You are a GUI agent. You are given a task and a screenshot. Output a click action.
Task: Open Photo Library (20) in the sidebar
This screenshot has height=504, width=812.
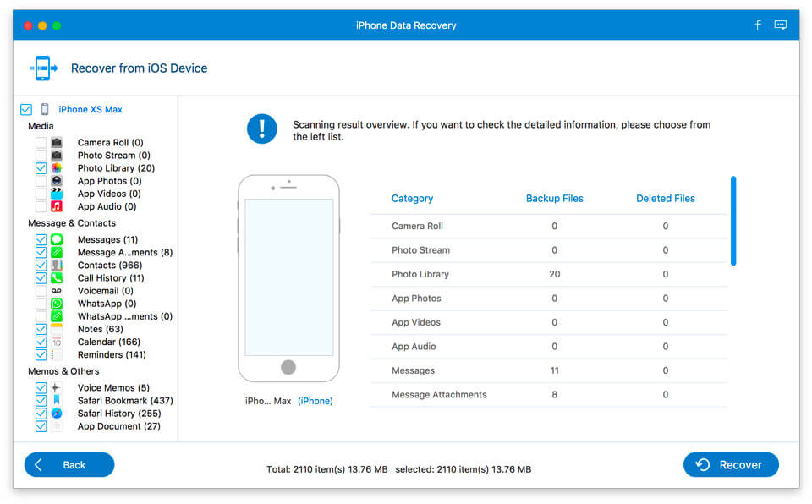tap(116, 167)
